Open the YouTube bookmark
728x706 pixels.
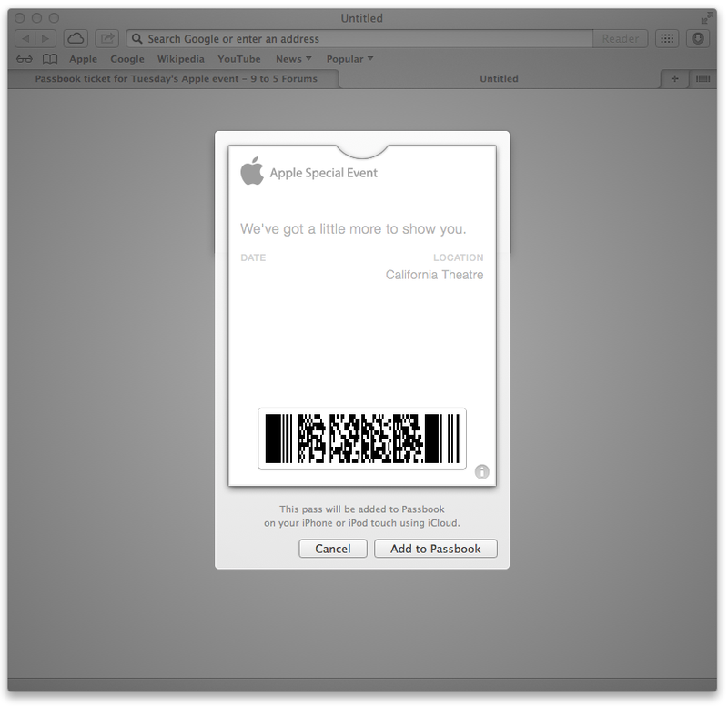pos(239,59)
